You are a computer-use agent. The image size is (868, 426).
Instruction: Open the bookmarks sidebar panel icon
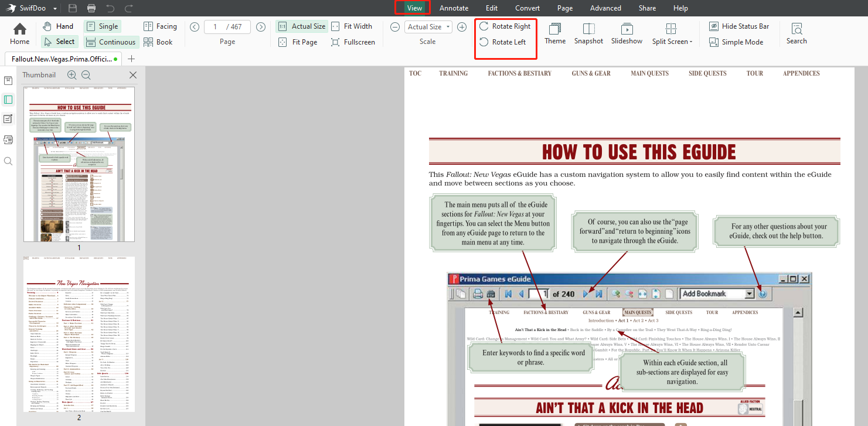click(8, 80)
